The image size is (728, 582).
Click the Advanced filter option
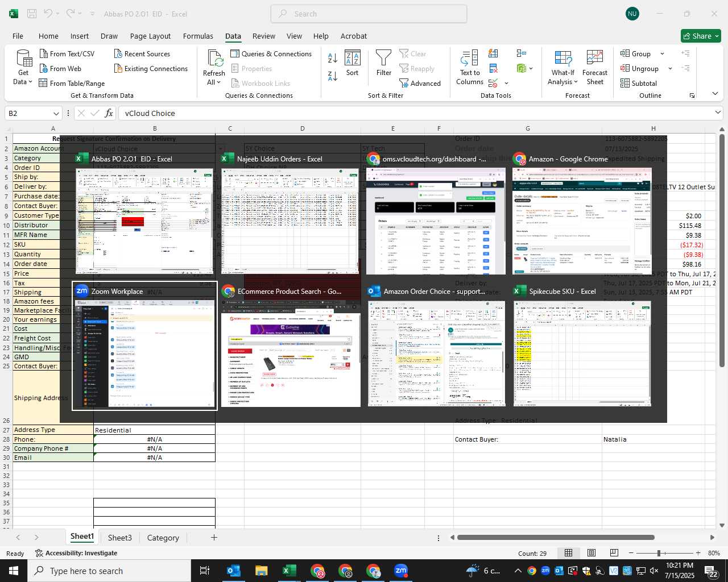[420, 83]
